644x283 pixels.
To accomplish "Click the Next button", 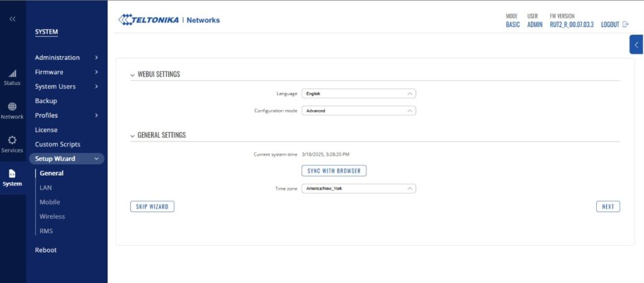I will pyautogui.click(x=608, y=206).
